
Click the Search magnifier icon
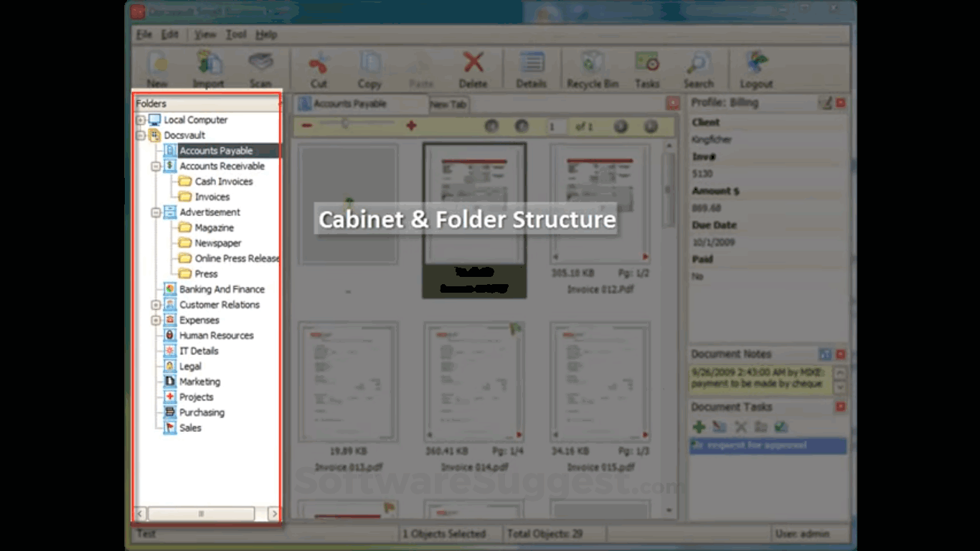698,65
